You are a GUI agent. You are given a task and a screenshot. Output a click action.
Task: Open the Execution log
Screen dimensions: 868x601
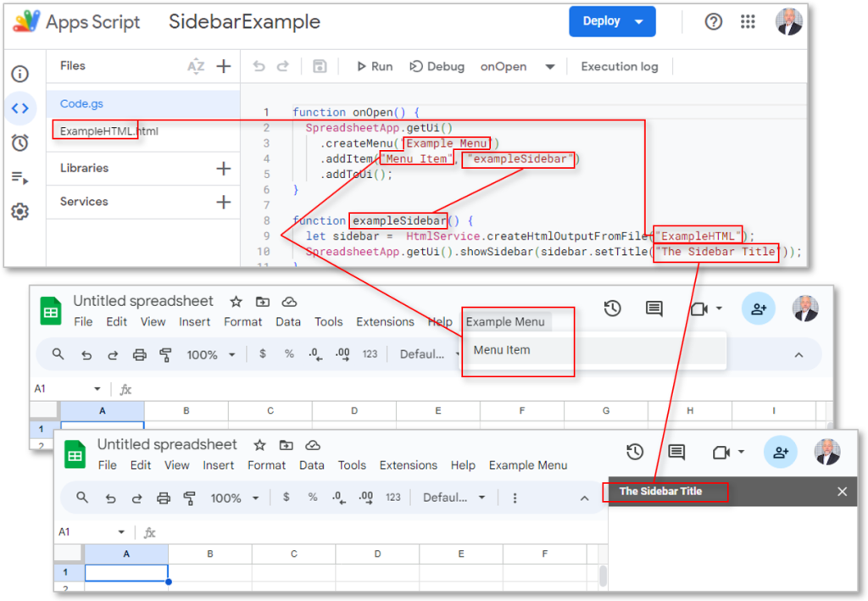coord(619,66)
